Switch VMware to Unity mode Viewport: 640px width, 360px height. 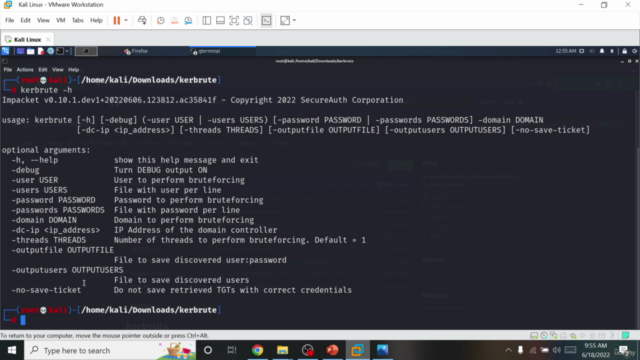click(248, 20)
